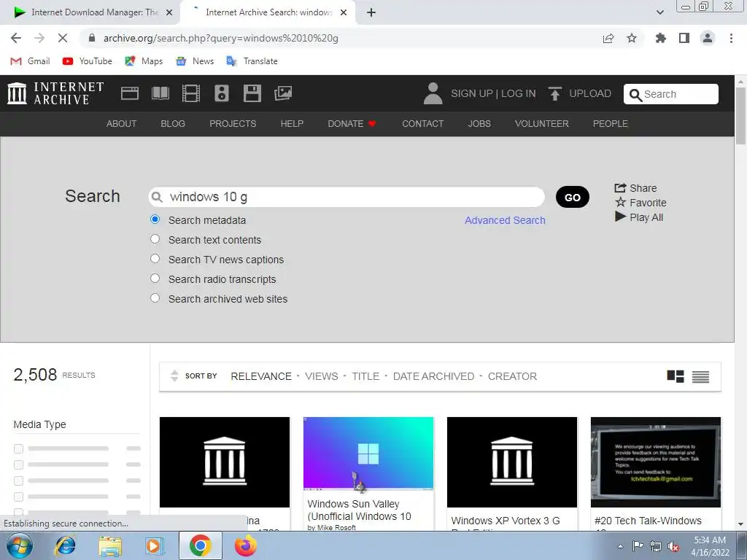Open BLOG menu item
This screenshot has height=560, width=747.
173,124
